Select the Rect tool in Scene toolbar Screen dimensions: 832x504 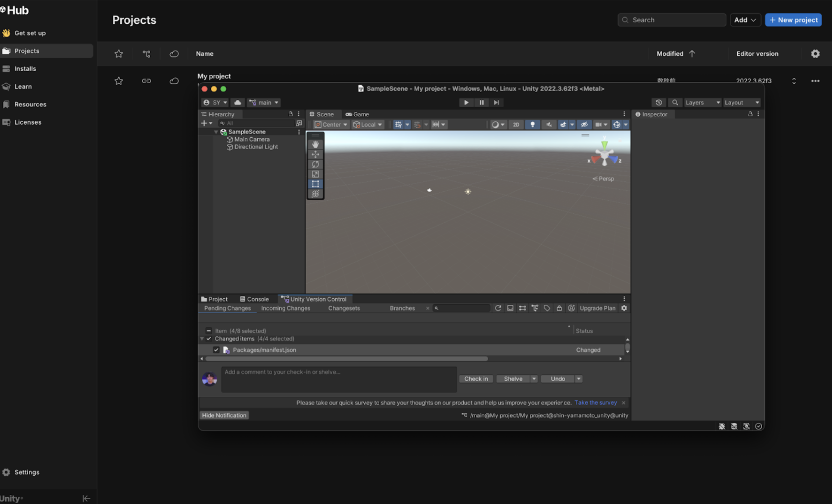(315, 184)
